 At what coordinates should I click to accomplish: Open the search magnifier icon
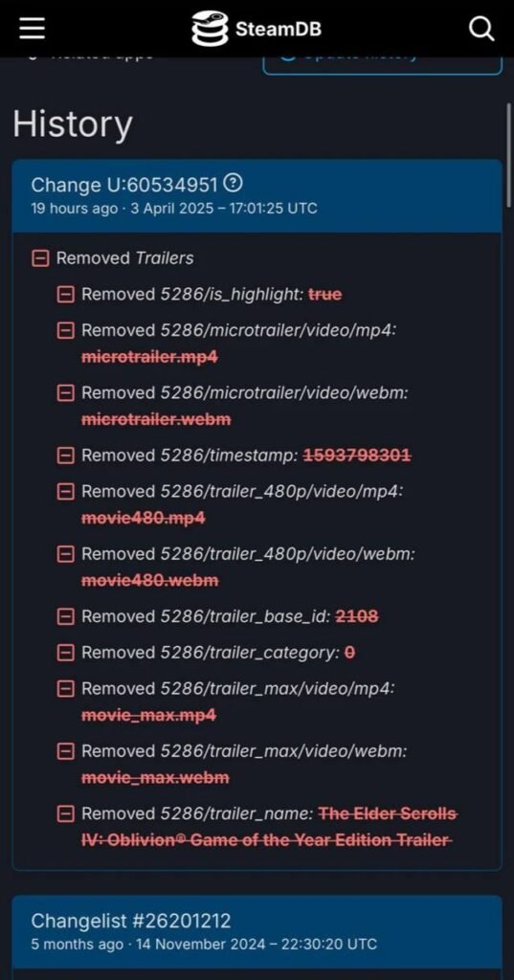pyautogui.click(x=481, y=28)
